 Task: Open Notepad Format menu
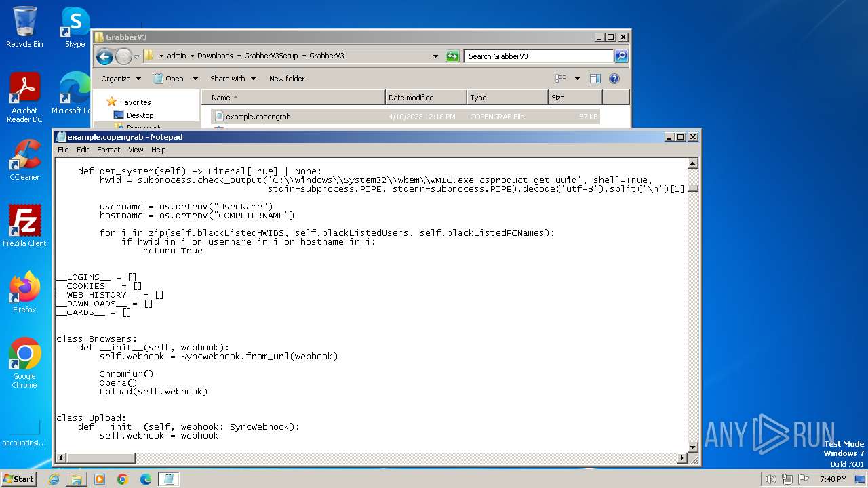(x=108, y=150)
